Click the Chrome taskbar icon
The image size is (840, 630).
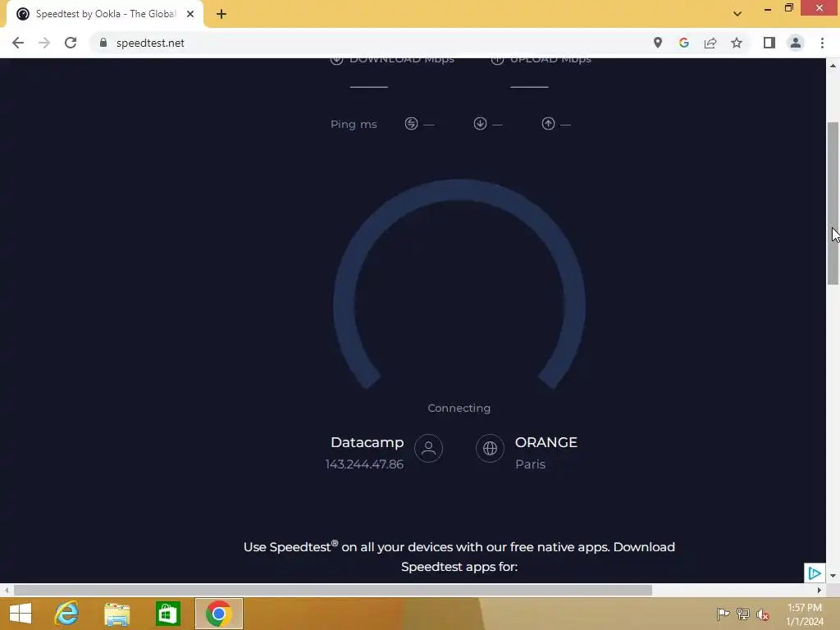pos(218,614)
